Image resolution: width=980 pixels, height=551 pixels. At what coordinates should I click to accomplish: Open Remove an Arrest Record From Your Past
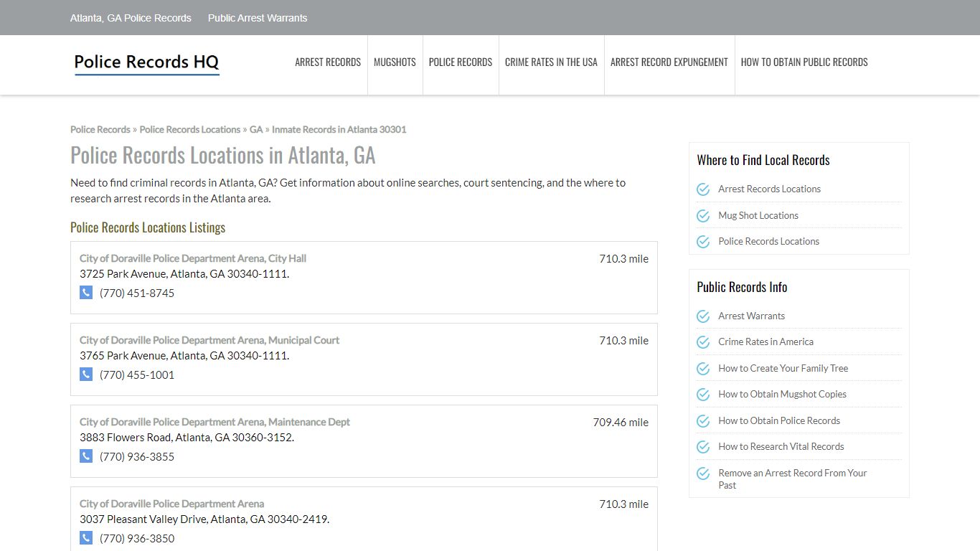793,479
